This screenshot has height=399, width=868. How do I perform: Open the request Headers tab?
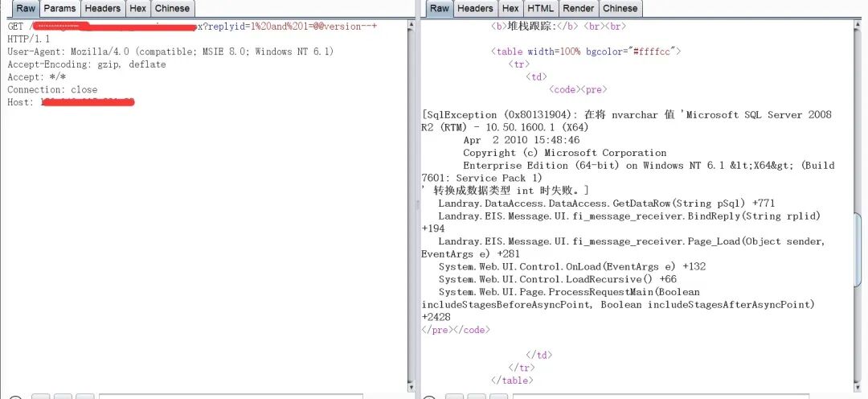tap(102, 8)
